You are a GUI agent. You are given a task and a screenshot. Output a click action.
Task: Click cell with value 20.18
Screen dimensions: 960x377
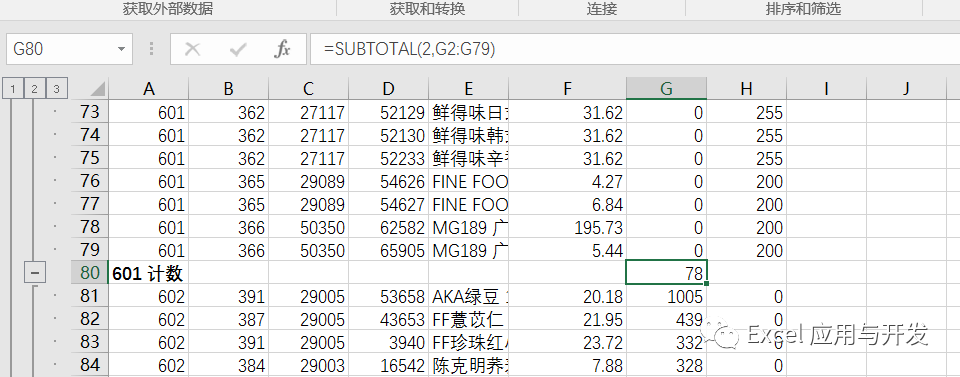(568, 296)
